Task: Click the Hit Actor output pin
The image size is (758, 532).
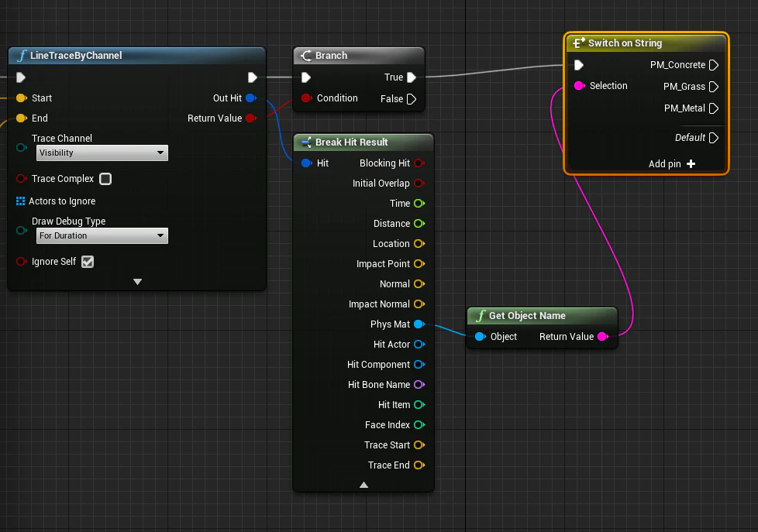Action: [x=419, y=345]
